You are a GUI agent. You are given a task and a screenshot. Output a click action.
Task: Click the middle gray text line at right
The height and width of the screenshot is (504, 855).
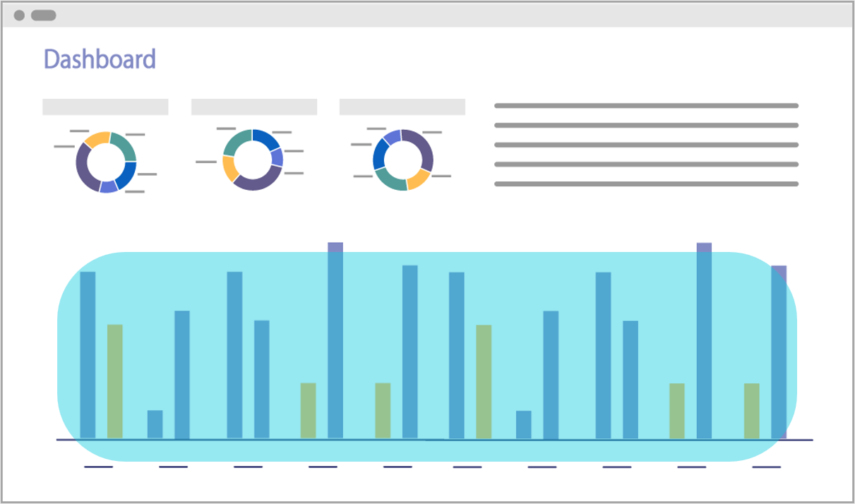646,145
